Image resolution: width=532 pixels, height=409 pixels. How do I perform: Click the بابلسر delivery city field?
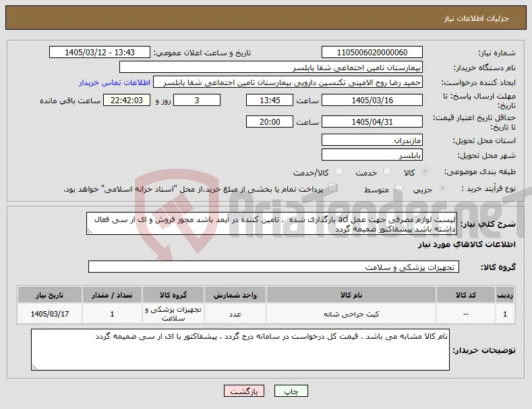[x=372, y=155]
